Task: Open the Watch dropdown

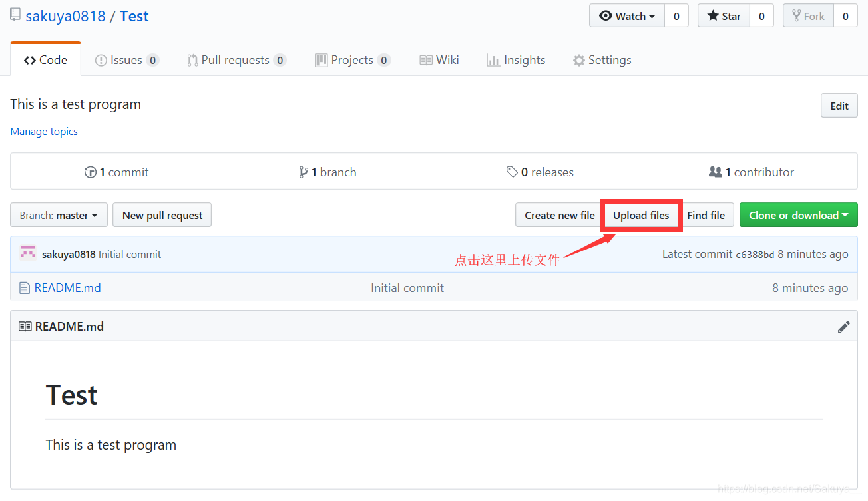Action: pyautogui.click(x=627, y=16)
